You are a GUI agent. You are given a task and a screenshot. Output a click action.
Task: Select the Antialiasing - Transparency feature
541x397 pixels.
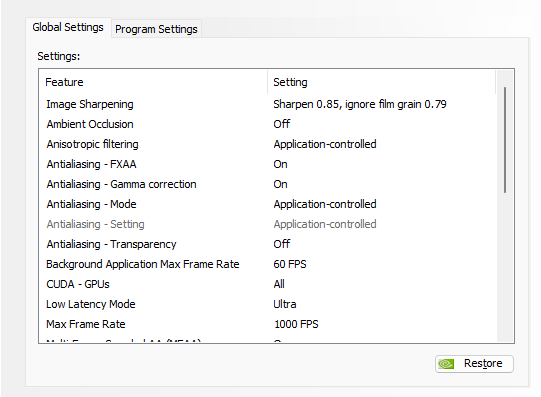(111, 244)
